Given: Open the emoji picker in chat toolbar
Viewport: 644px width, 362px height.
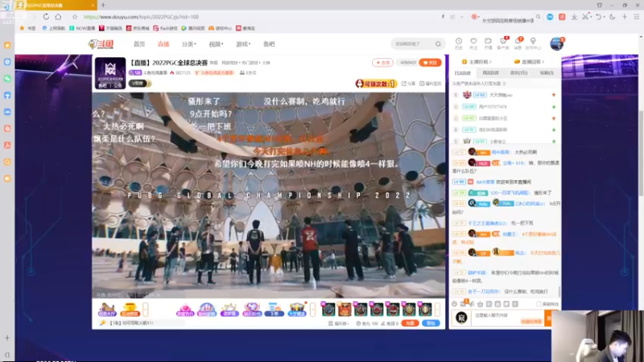Looking at the screenshot, I should click(x=454, y=304).
